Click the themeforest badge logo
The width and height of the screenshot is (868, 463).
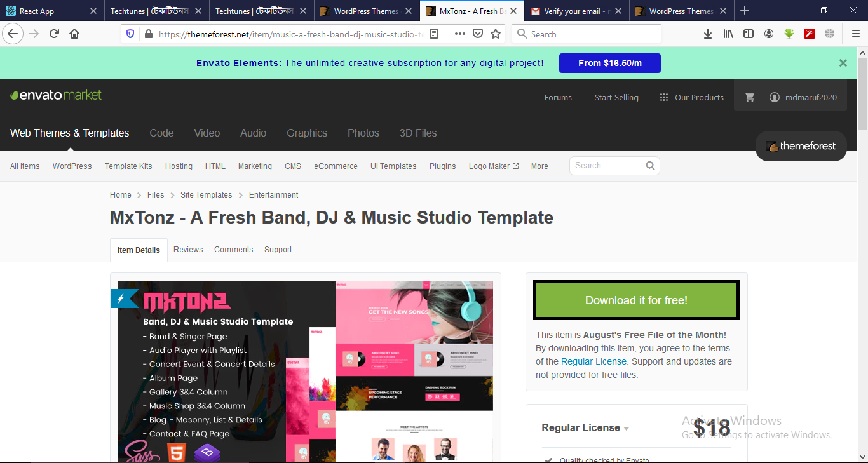coord(801,146)
